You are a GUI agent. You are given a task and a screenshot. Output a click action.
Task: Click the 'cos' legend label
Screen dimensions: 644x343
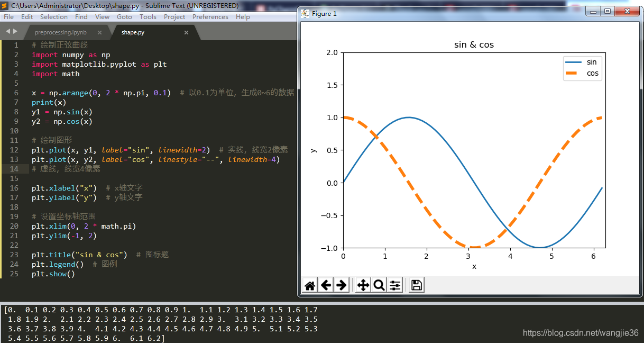tap(593, 73)
